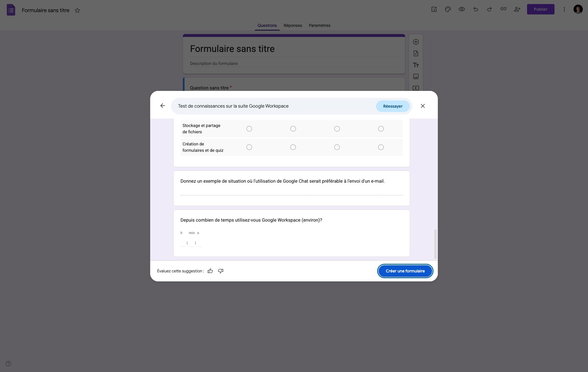Viewport: 588px width, 372px height.
Task: Click the row label Création de formulaires et de quiz
Action: click(203, 147)
